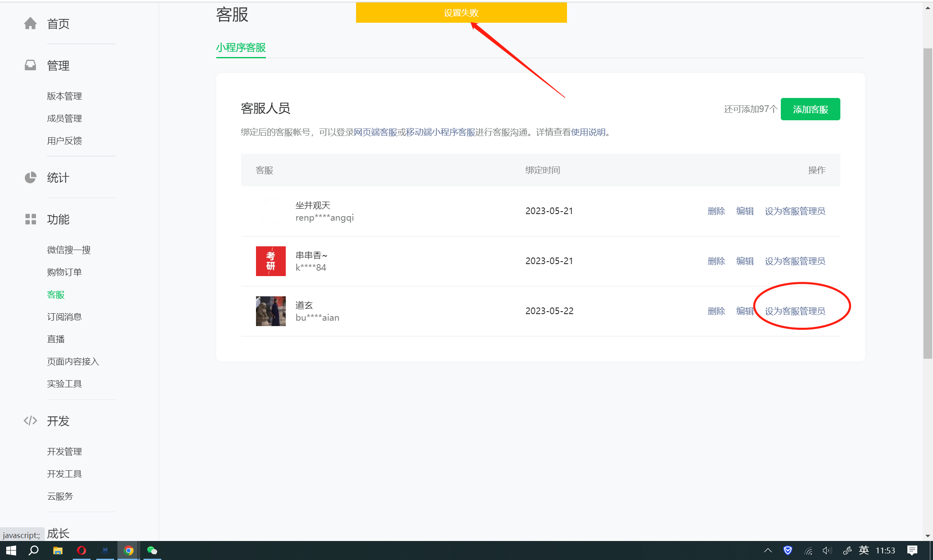The width and height of the screenshot is (933, 560).
Task: Click the green 添加客服 button
Action: pos(810,109)
